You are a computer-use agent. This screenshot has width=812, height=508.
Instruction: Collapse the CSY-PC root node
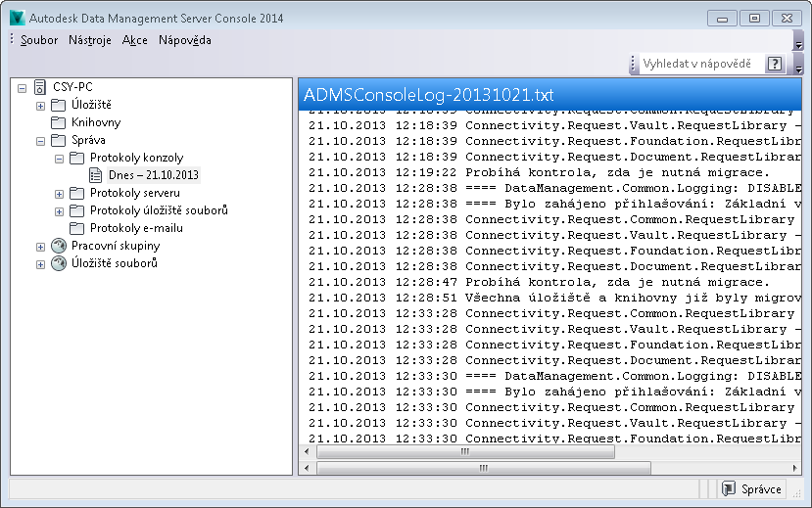(22, 88)
